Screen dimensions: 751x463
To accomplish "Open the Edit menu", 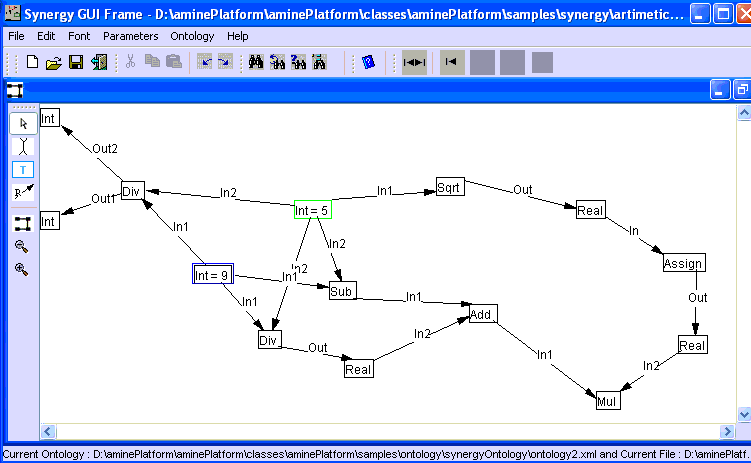I will coord(46,36).
